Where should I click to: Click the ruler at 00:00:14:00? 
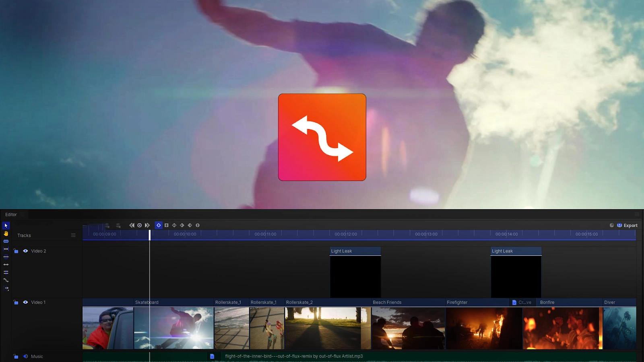(x=506, y=234)
